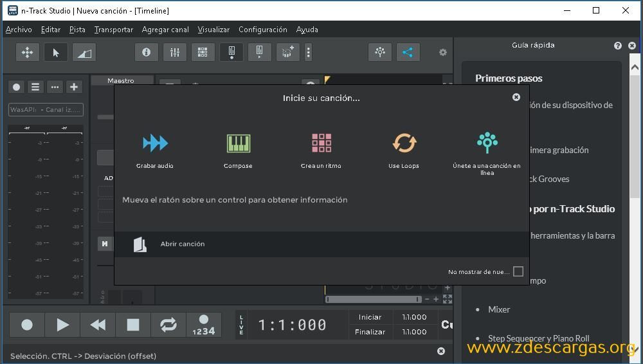
Task: Dismiss the status bar hint with its X
Action: [441, 351]
